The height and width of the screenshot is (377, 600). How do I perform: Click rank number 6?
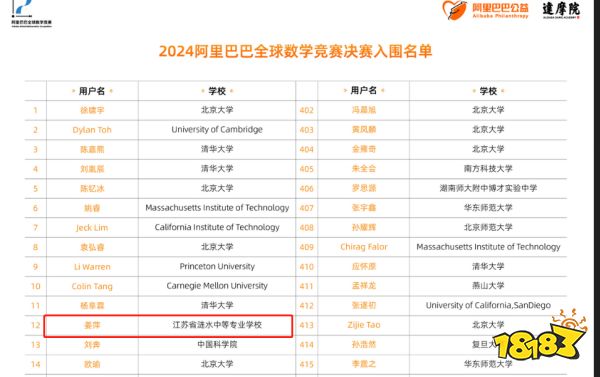[35, 208]
